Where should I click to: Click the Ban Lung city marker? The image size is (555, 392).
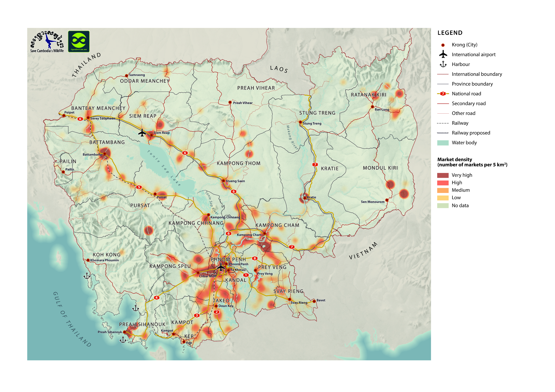372,107
